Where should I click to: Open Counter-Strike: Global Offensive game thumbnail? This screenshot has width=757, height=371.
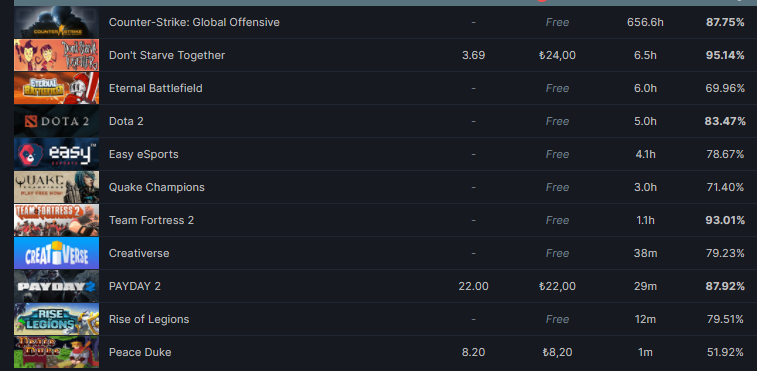(x=56, y=22)
